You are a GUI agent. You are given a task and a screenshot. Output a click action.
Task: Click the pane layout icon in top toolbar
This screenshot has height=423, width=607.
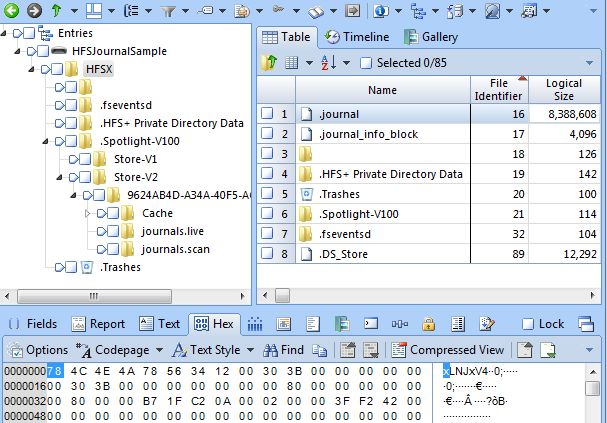[x=94, y=10]
